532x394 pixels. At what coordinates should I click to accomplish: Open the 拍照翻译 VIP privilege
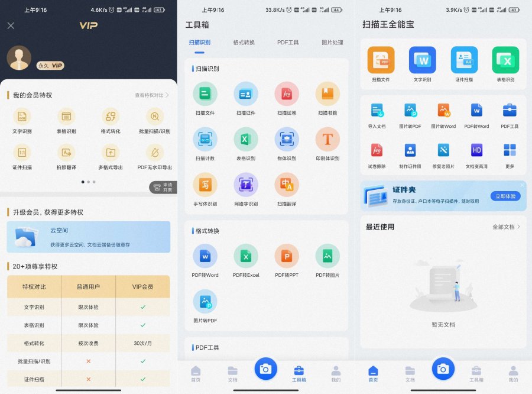[x=66, y=153]
